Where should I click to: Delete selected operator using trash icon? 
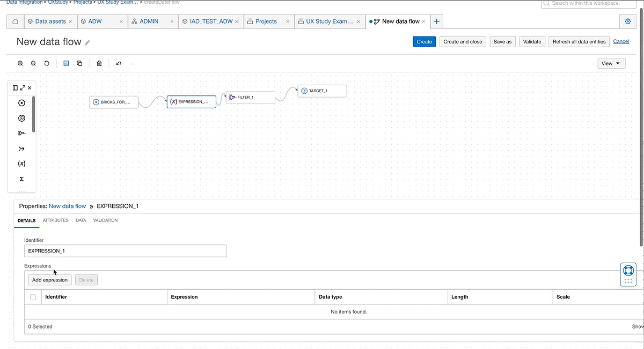coord(99,63)
